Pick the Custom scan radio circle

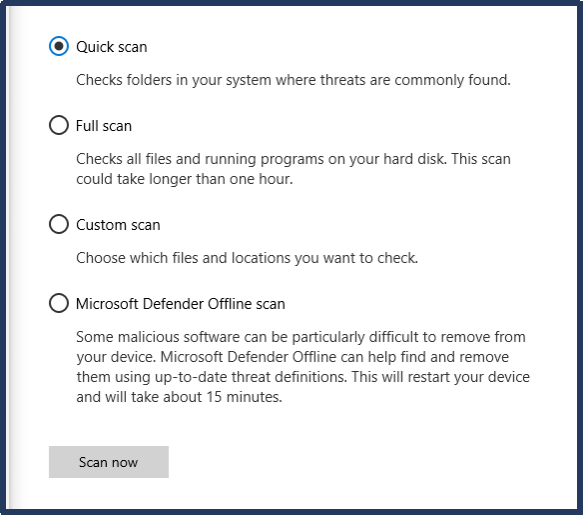pos(58,224)
